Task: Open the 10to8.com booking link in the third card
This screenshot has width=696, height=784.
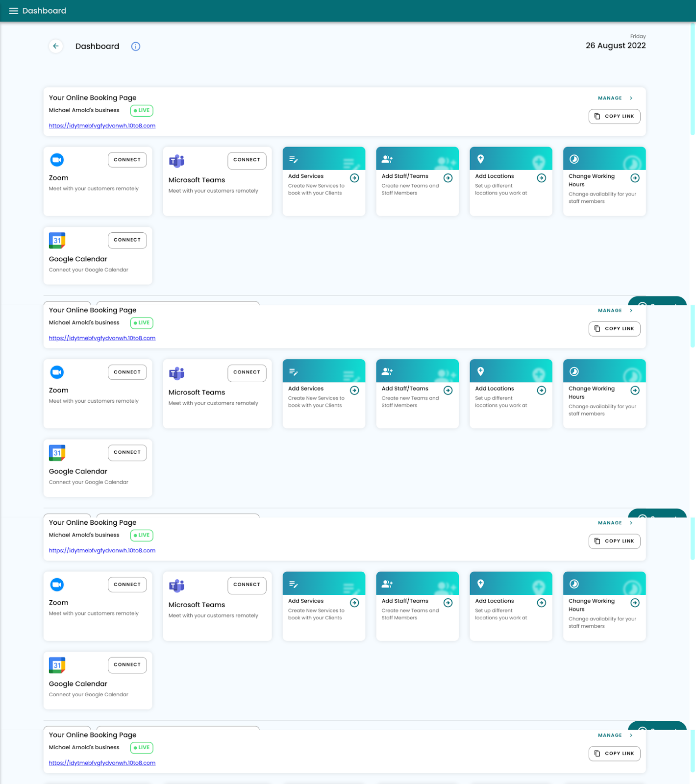Action: pos(102,551)
